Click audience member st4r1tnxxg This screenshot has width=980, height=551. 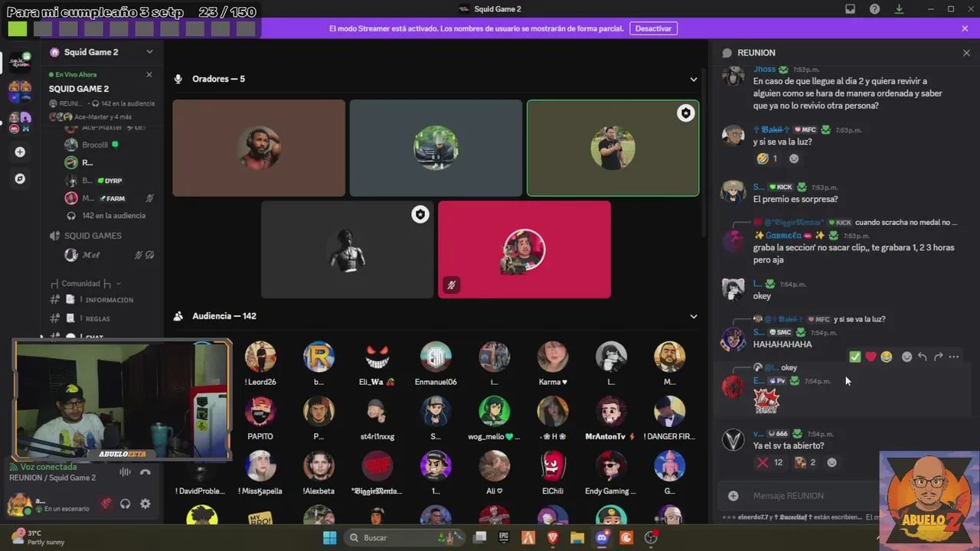(377, 419)
